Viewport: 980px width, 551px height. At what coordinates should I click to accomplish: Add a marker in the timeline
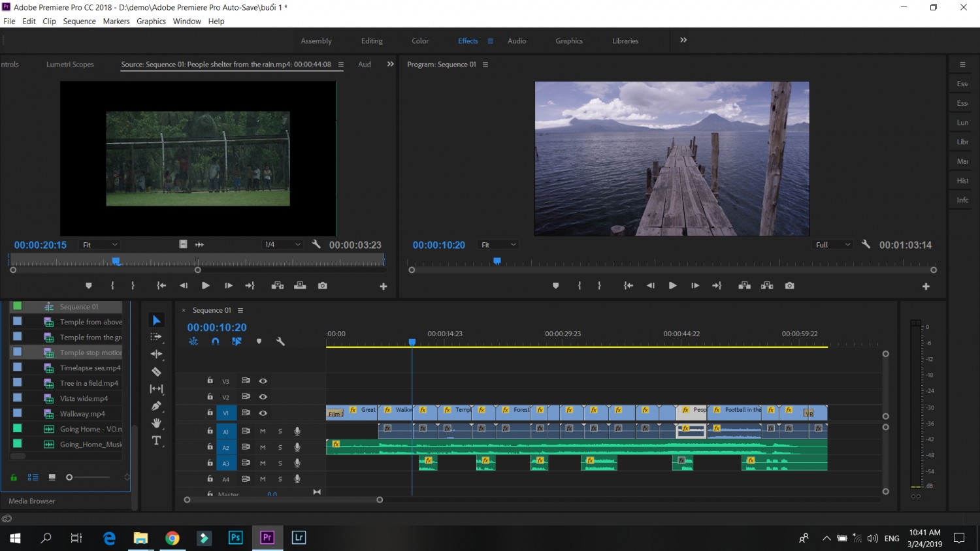[x=259, y=341]
